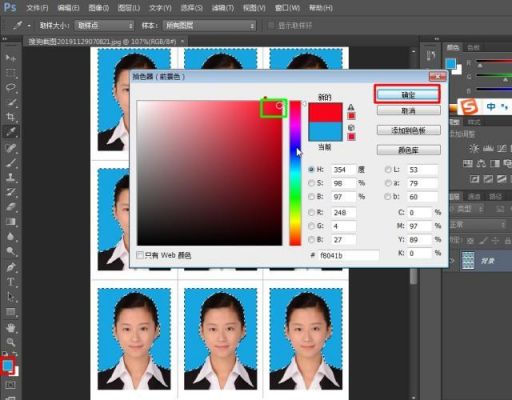Select the Pen tool

tap(11, 267)
